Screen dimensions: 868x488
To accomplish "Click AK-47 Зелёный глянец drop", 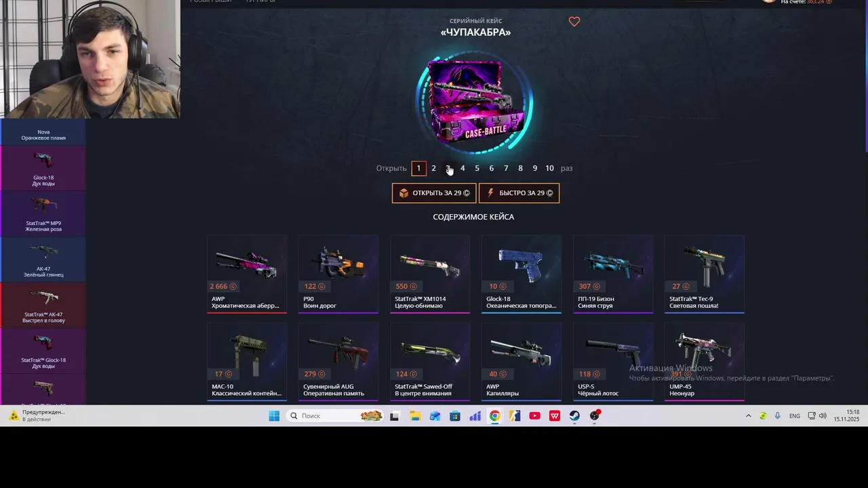I will [43, 259].
